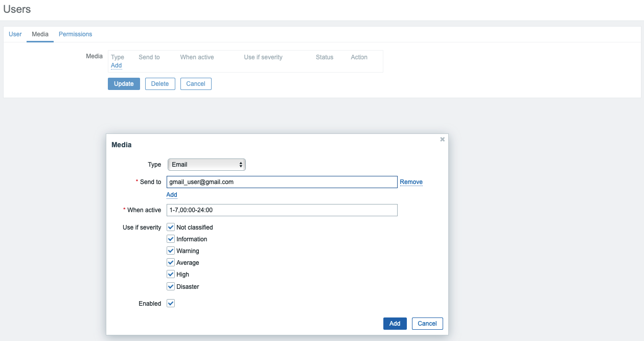Switch to the User tab
644x341 pixels.
[15, 34]
